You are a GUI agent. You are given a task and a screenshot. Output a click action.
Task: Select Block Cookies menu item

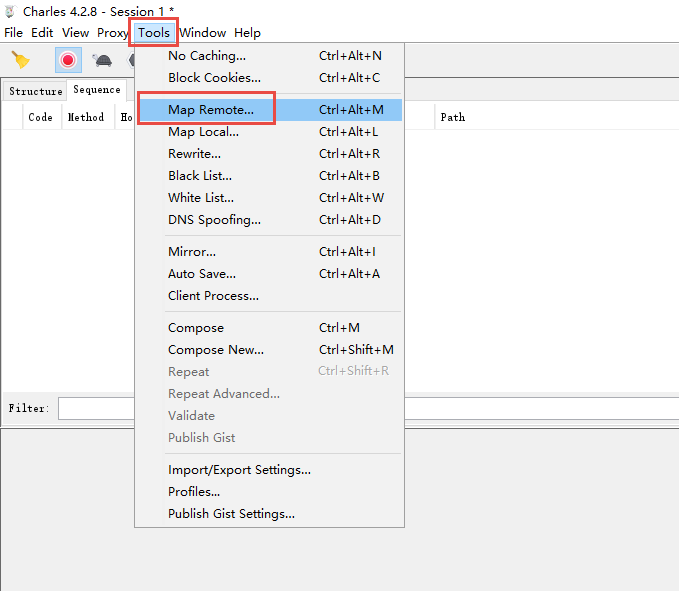point(214,78)
